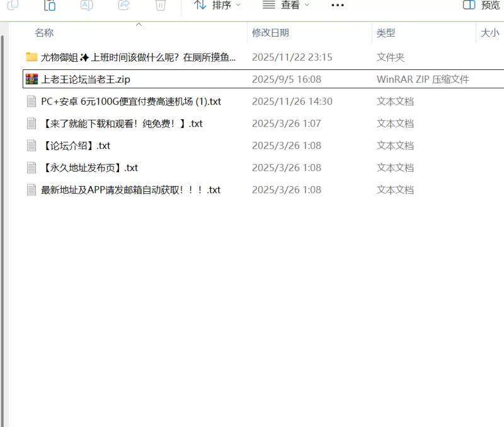Sort by the 大小 column header
504x427 pixels.
(490, 33)
